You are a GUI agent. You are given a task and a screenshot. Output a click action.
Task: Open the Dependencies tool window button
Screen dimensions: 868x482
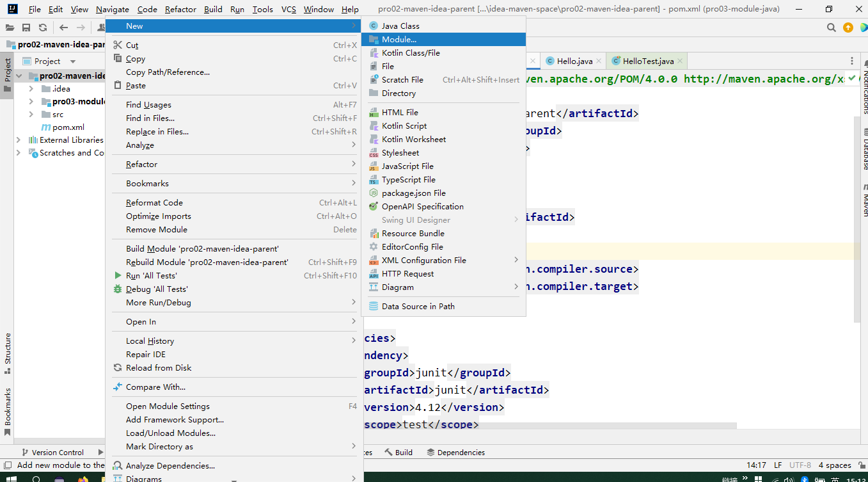[455, 452]
